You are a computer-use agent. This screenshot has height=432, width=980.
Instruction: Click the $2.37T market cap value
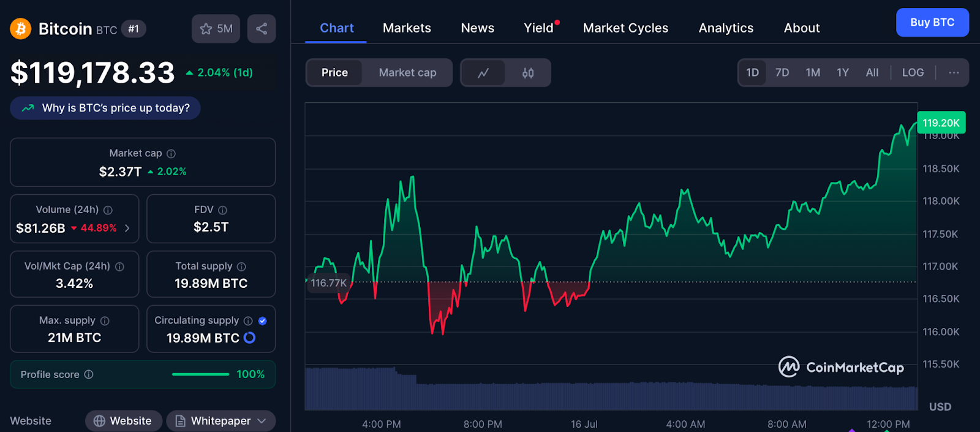tap(120, 172)
